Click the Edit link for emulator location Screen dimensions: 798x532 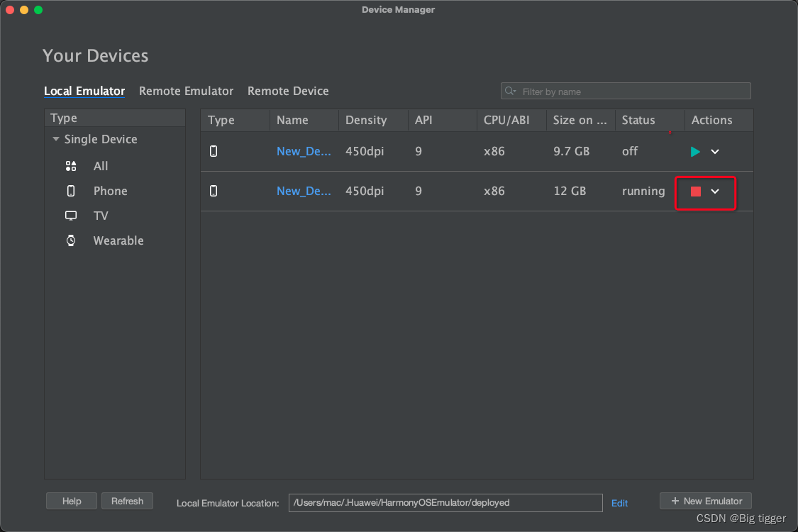[619, 503]
